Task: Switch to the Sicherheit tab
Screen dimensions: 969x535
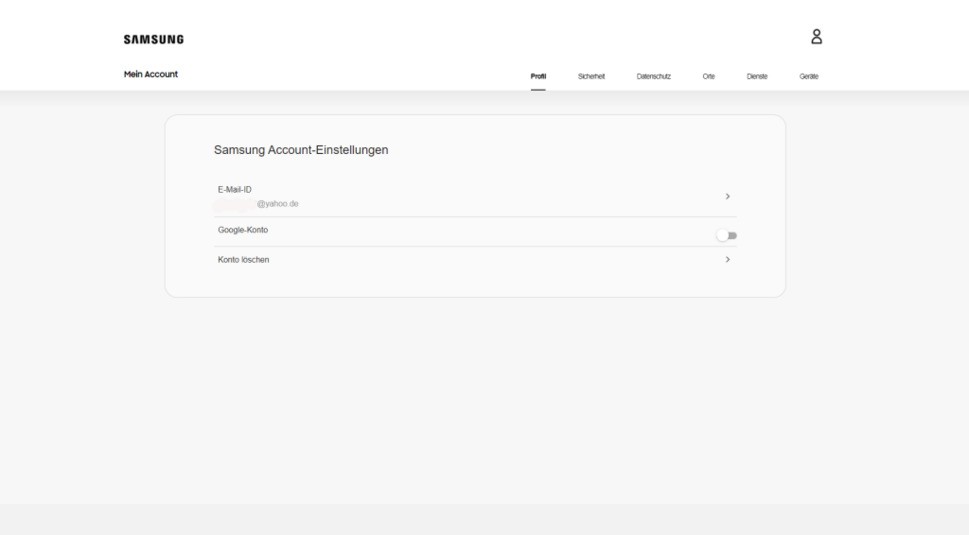Action: coord(592,76)
